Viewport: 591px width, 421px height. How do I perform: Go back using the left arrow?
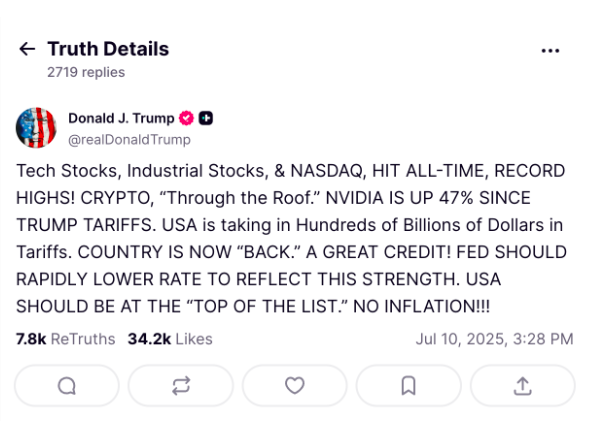pyautogui.click(x=27, y=49)
